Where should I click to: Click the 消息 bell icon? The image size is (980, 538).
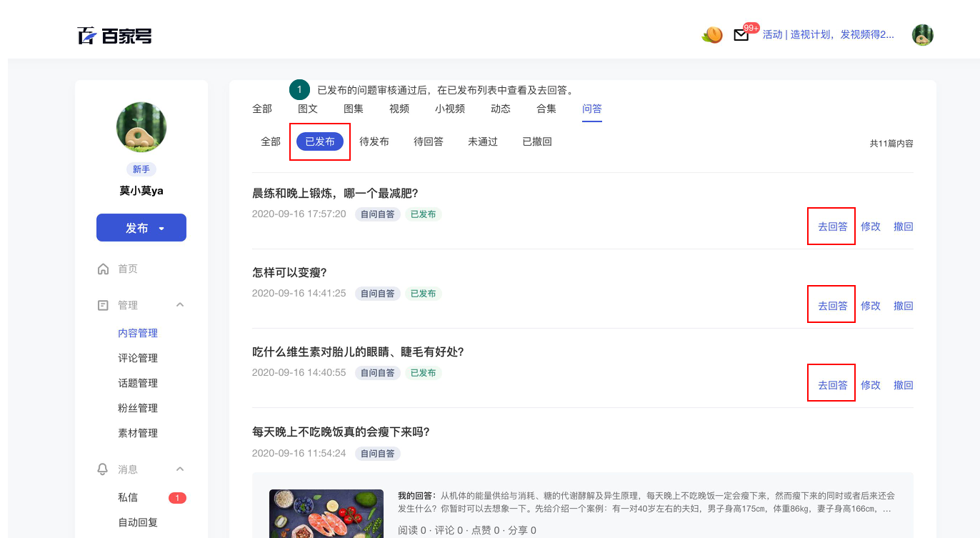103,469
